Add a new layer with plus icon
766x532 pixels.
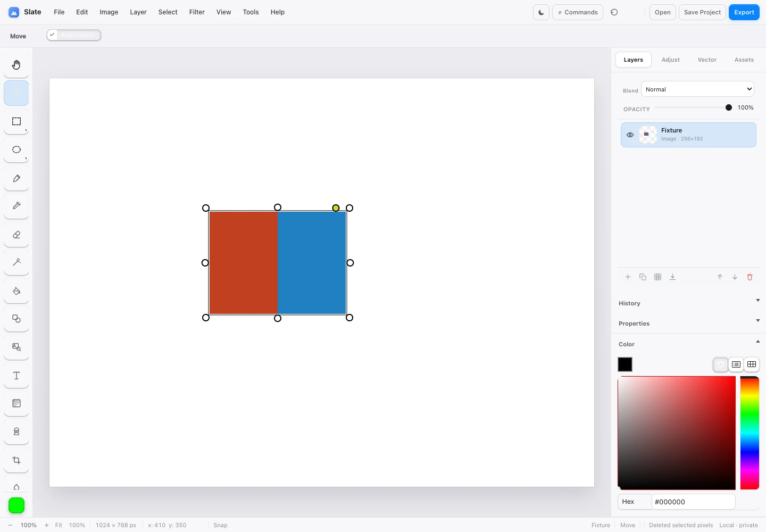(628, 277)
